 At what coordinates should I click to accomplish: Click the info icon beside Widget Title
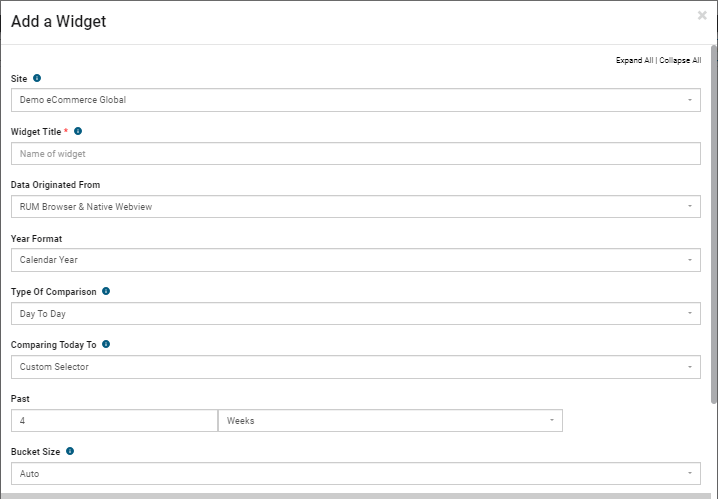coord(78,131)
